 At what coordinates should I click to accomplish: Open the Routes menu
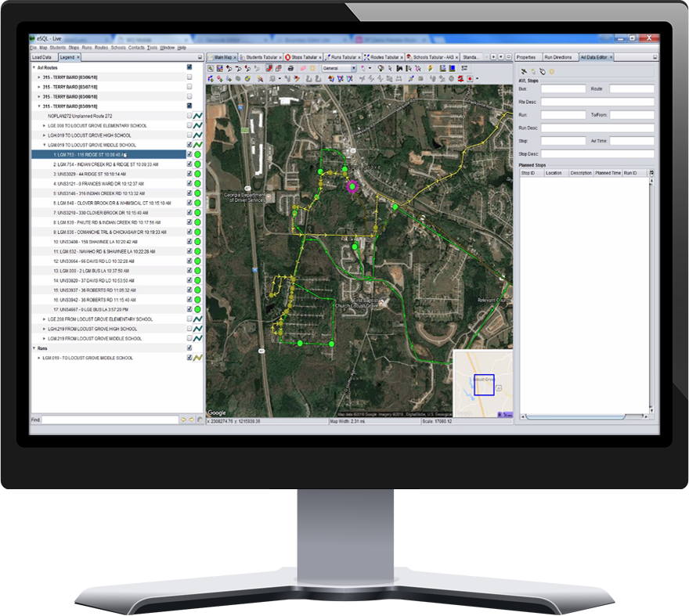pos(101,48)
